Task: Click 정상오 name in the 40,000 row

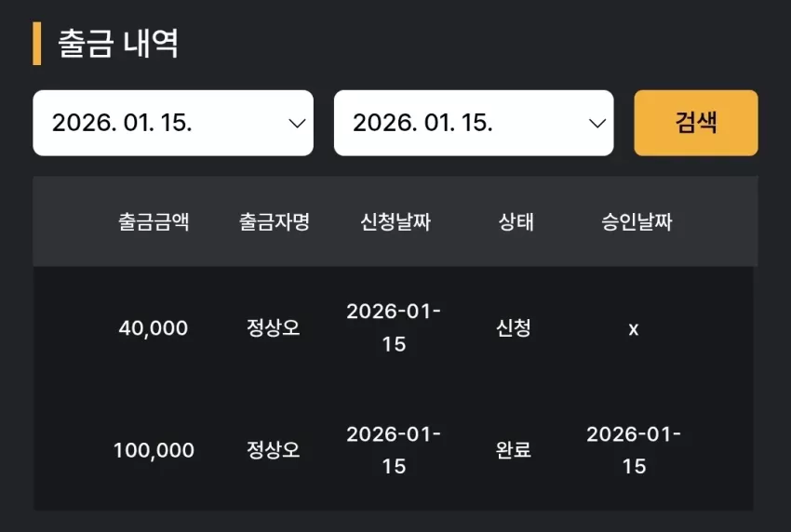Action: pyautogui.click(x=273, y=327)
